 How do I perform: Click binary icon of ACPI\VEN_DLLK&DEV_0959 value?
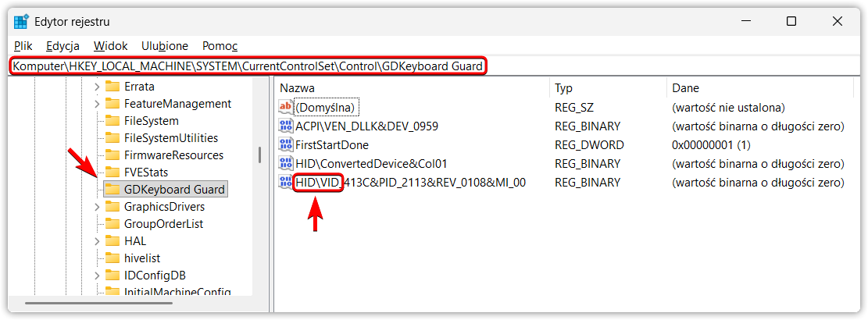click(286, 126)
